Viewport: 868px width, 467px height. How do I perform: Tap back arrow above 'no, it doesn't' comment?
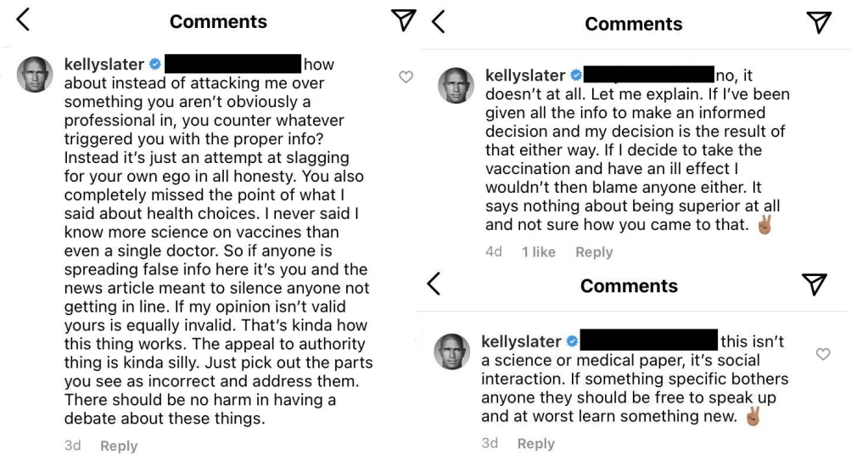point(438,22)
